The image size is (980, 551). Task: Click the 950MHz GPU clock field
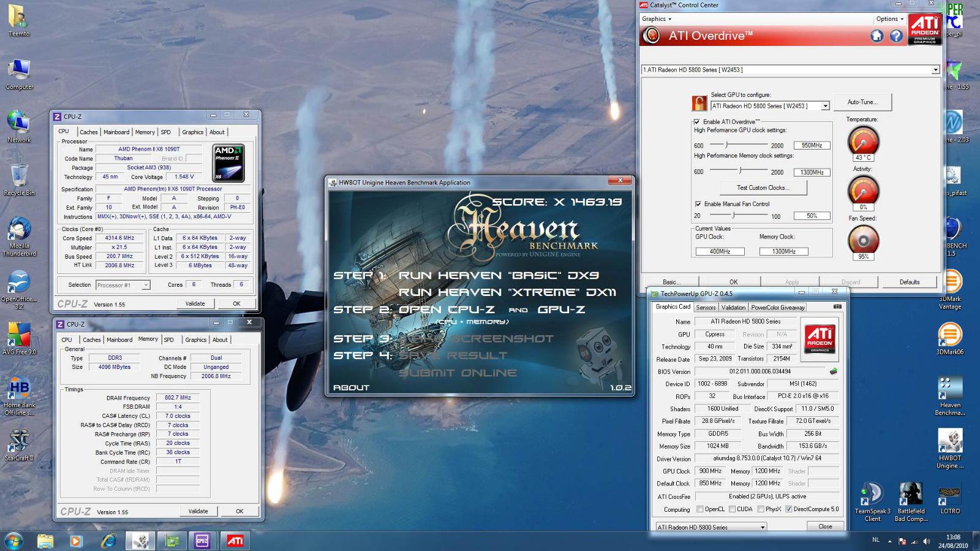812,146
